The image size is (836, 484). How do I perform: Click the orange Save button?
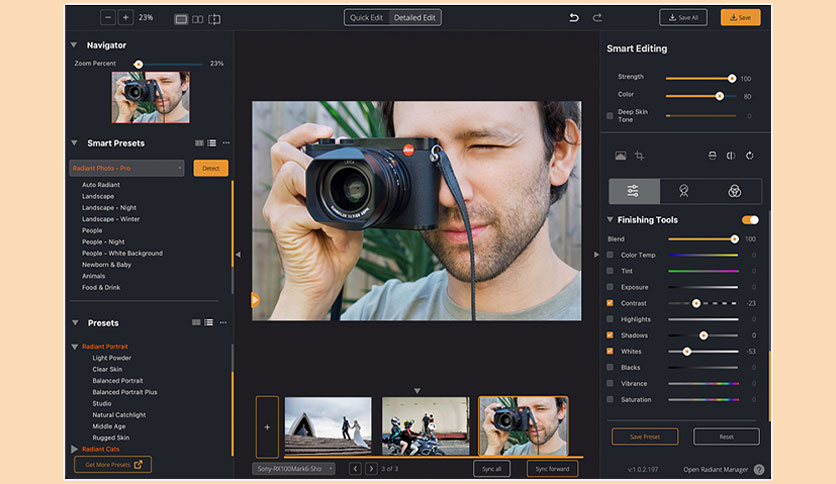[x=741, y=18]
